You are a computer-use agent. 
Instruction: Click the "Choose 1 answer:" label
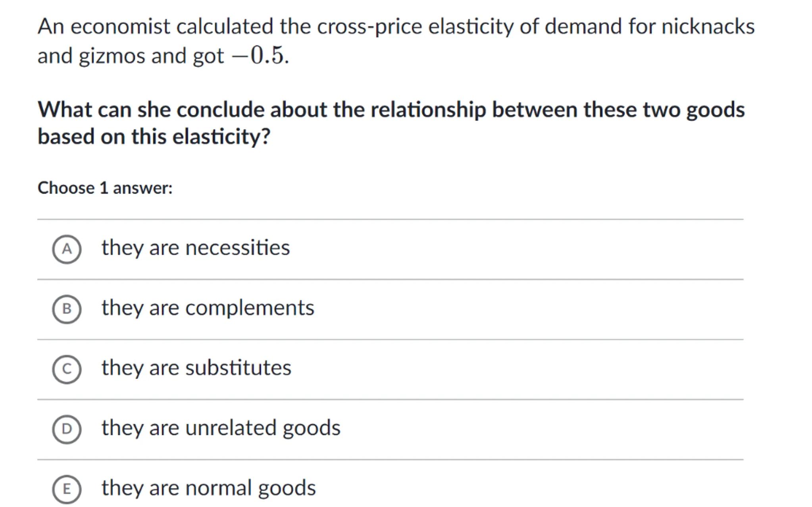click(x=105, y=188)
